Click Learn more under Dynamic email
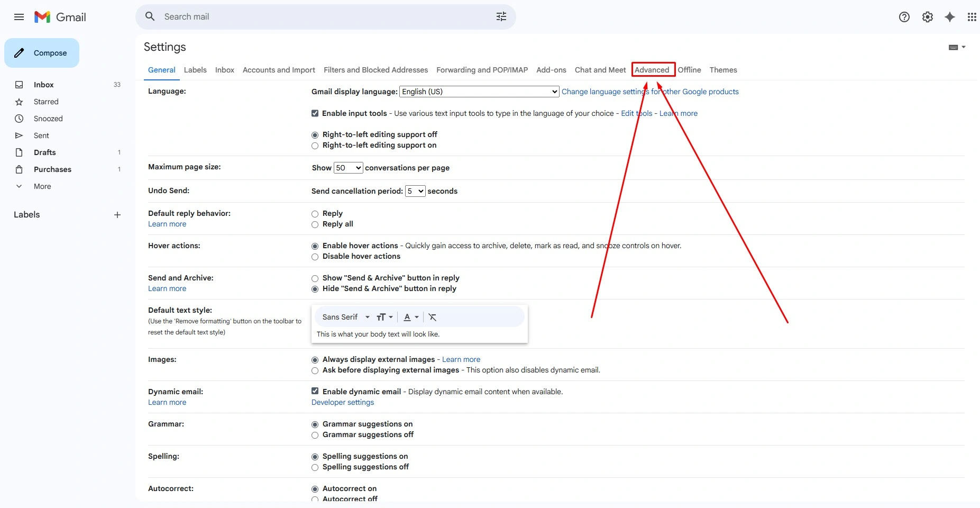The width and height of the screenshot is (980, 508). (167, 402)
